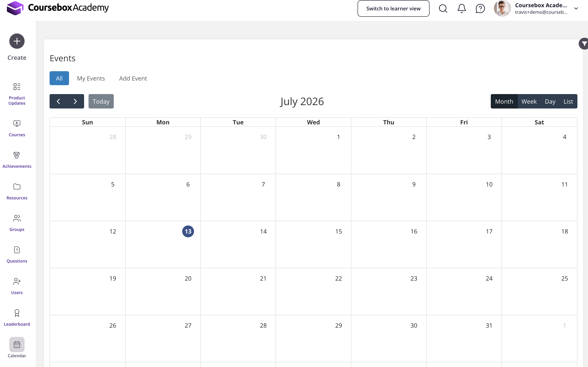Click the Create plus icon

pos(17,41)
